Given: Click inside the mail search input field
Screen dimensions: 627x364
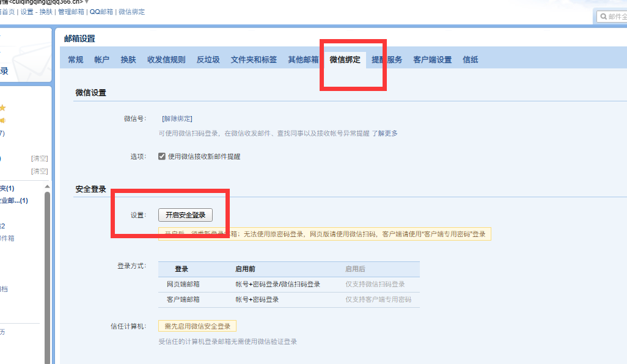Looking at the screenshot, I should (616, 16).
